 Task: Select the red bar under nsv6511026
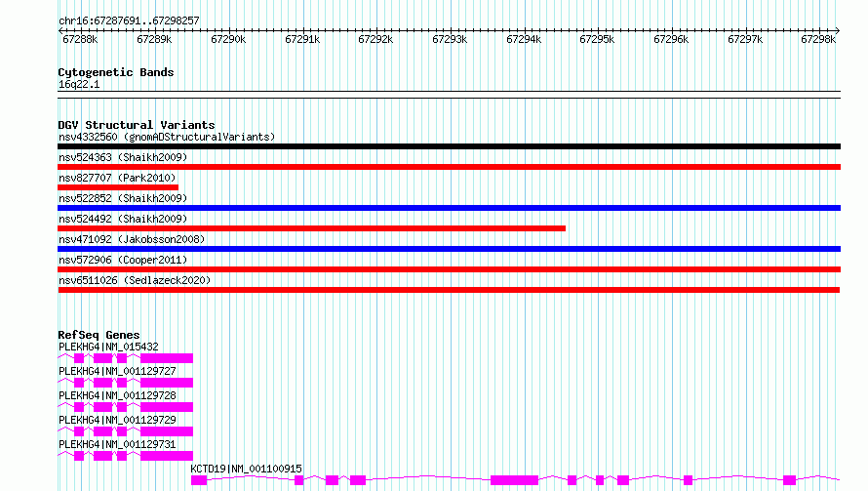449,290
